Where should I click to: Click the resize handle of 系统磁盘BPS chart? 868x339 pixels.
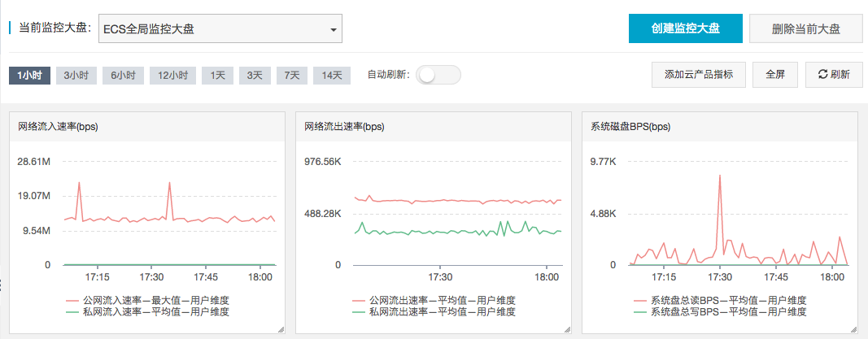tap(853, 329)
